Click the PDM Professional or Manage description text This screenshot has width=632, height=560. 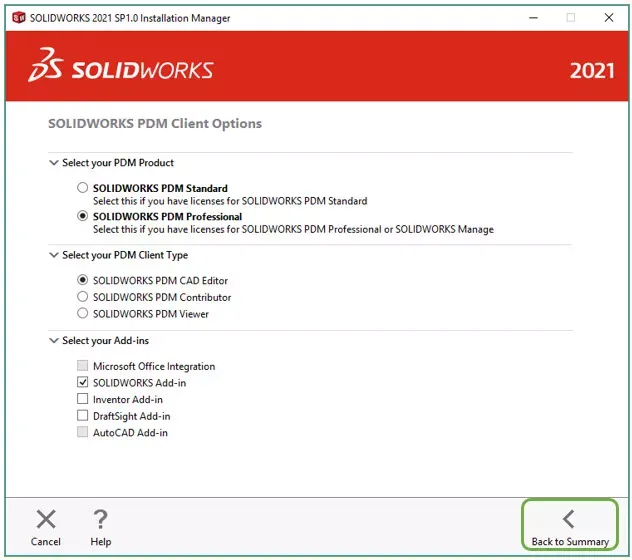click(293, 229)
